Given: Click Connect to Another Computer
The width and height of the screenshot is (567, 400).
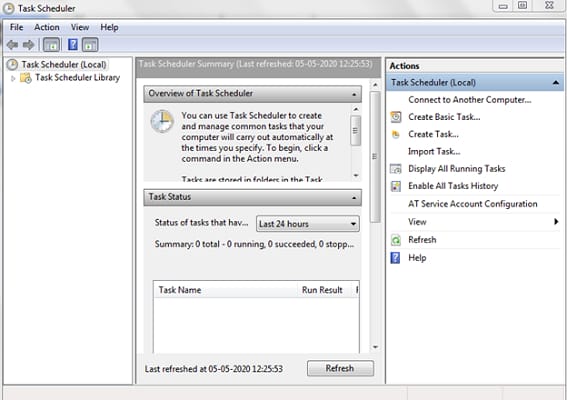Looking at the screenshot, I should (470, 100).
